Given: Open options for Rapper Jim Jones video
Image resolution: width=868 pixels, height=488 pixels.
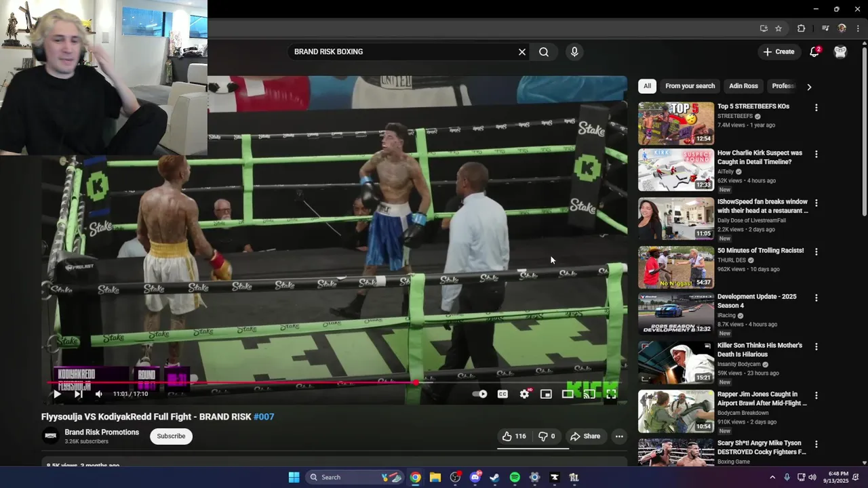Looking at the screenshot, I should (816, 395).
